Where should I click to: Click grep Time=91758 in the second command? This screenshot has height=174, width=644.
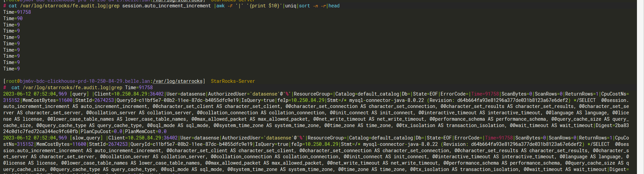(132, 88)
